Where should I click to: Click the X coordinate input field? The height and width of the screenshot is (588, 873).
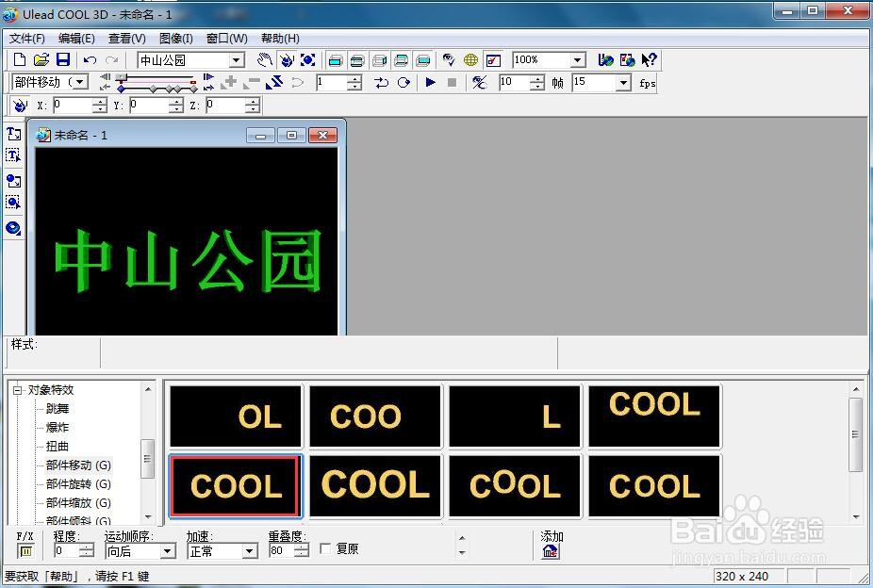(73, 105)
